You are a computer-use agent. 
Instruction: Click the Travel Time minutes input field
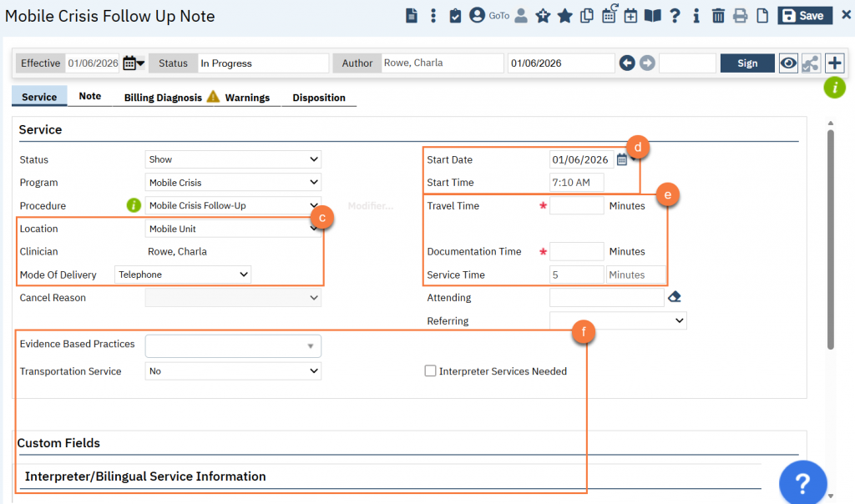click(576, 205)
